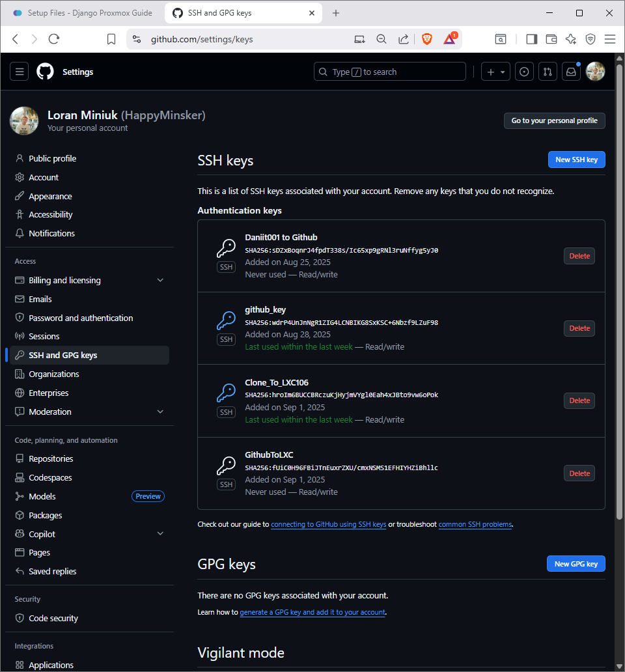Click the New SSH key button

point(576,160)
